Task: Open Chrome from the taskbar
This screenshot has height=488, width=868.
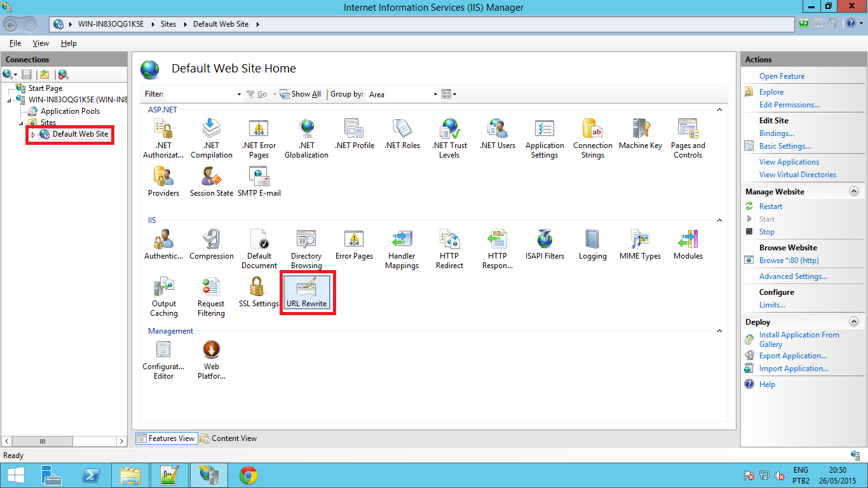Action: coord(248,475)
